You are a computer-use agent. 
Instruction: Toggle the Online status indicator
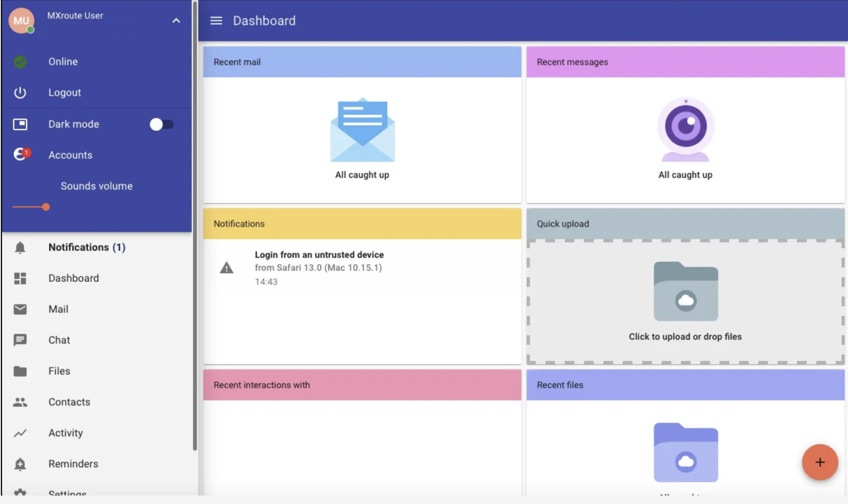[x=20, y=62]
